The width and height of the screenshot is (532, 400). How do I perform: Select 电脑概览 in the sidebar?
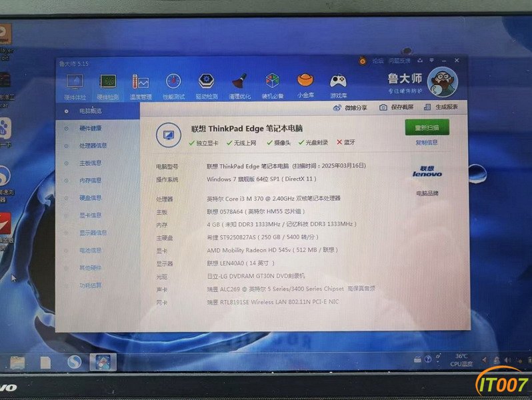click(97, 111)
